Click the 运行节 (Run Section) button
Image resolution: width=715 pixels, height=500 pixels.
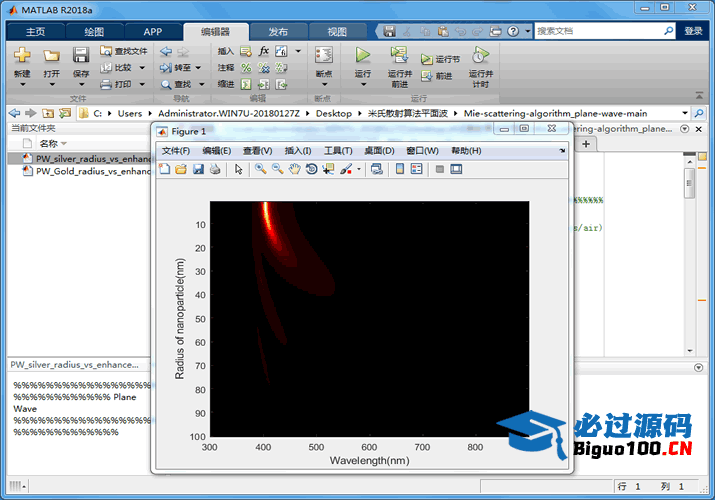coord(440,59)
